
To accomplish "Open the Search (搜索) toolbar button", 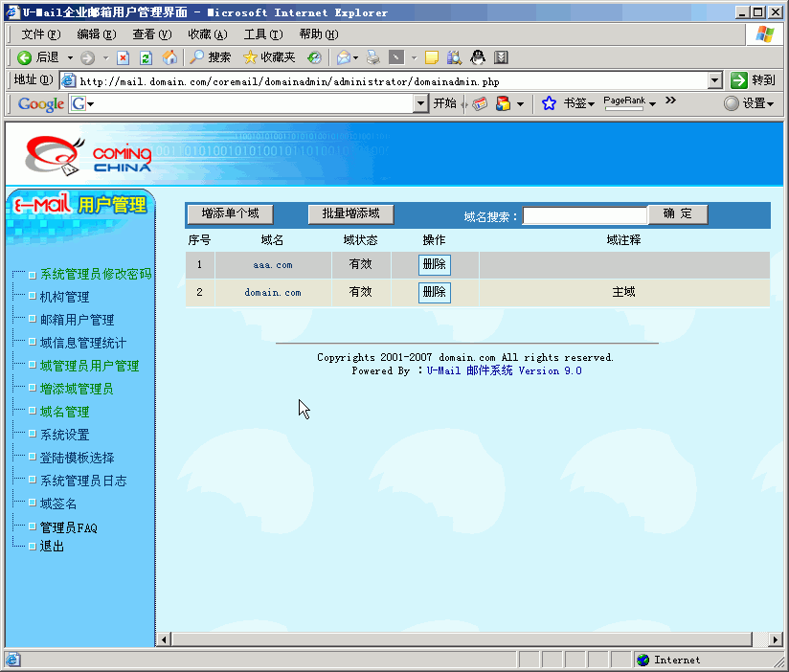I will point(210,57).
